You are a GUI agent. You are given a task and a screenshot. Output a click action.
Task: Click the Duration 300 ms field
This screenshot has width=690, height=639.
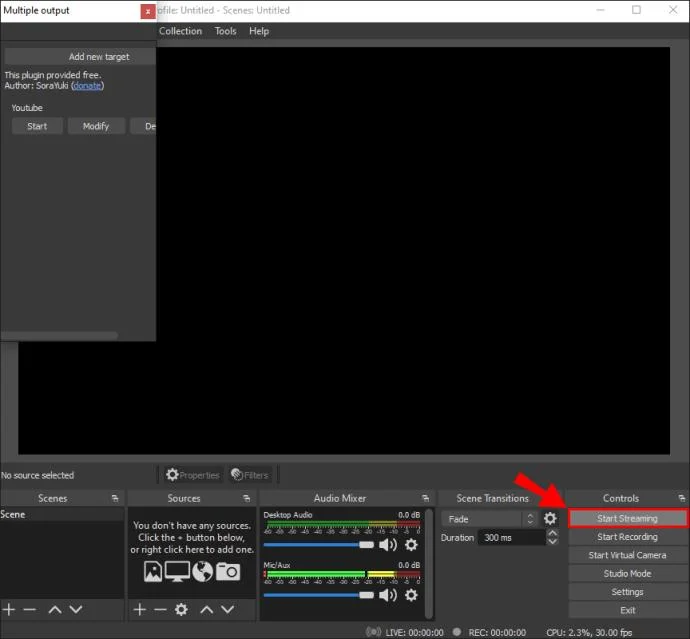point(512,537)
